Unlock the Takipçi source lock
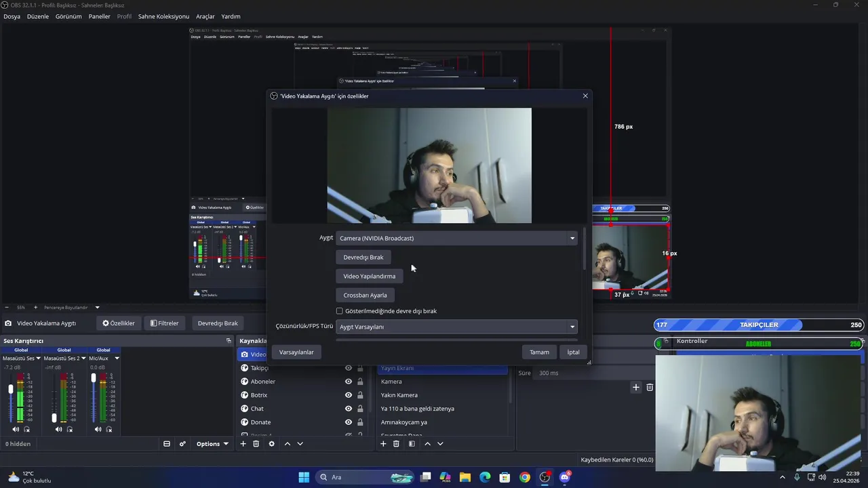The image size is (868, 488). point(360,368)
